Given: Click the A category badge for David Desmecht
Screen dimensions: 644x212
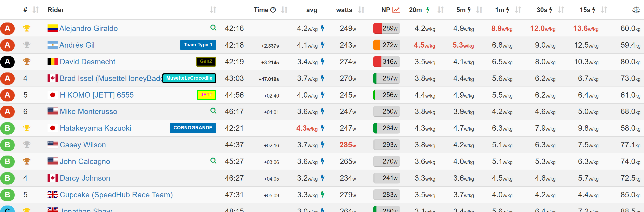Looking at the screenshot, I should pos(8,62).
